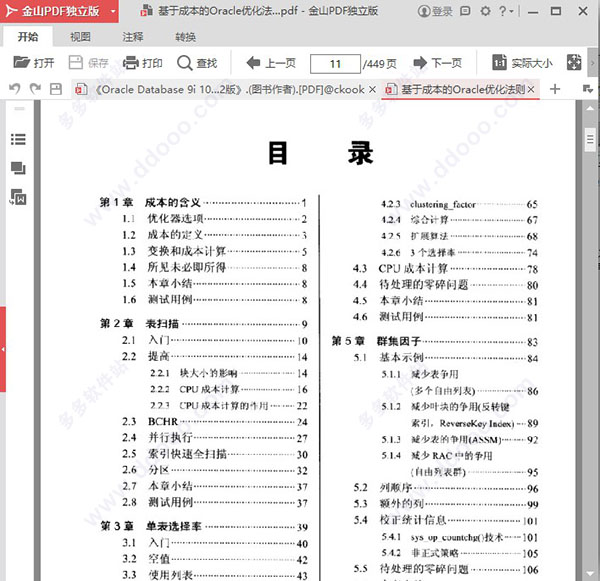Image resolution: width=600 pixels, height=581 pixels.
Task: Click the 第3章 单表选择率 contents entry
Action: (204, 527)
